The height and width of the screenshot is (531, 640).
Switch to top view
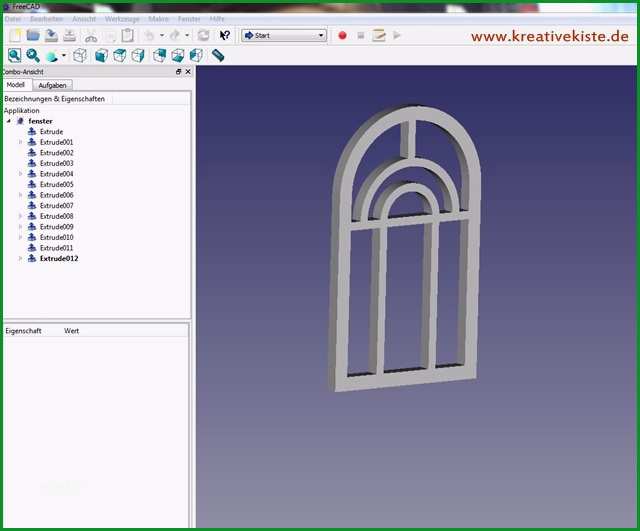click(120, 56)
